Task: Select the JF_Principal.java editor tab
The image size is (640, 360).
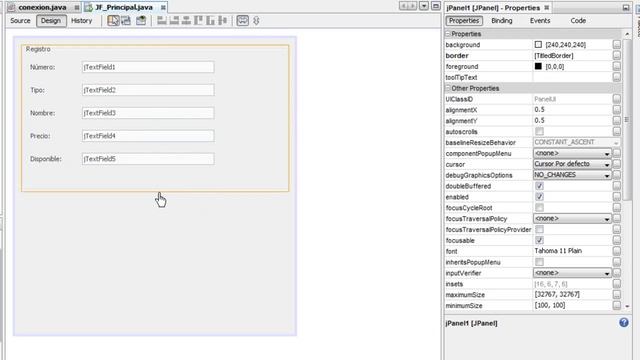Action: click(124, 7)
